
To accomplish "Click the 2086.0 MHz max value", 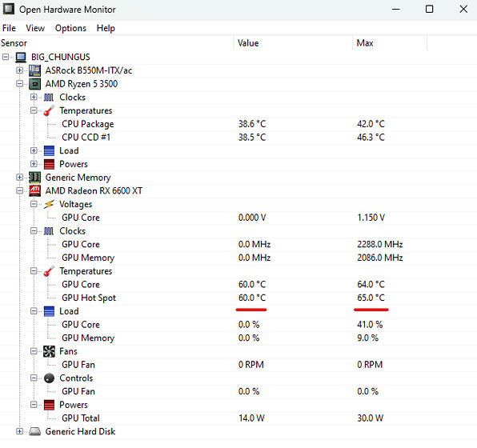I will click(380, 258).
